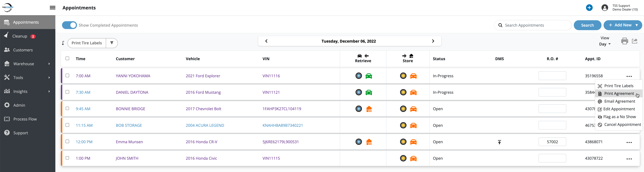This screenshot has height=172, width=644.
Task: Choose Cancel Appointment in context menu
Action: (x=622, y=125)
